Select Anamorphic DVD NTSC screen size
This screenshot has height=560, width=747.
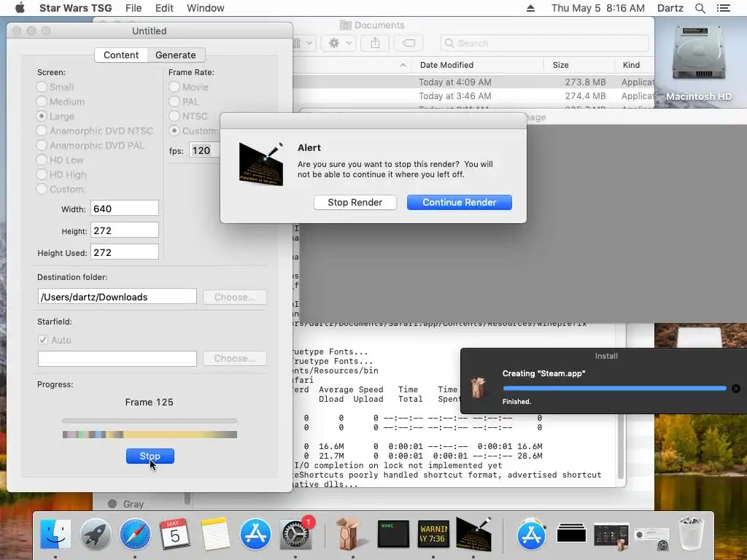42,131
